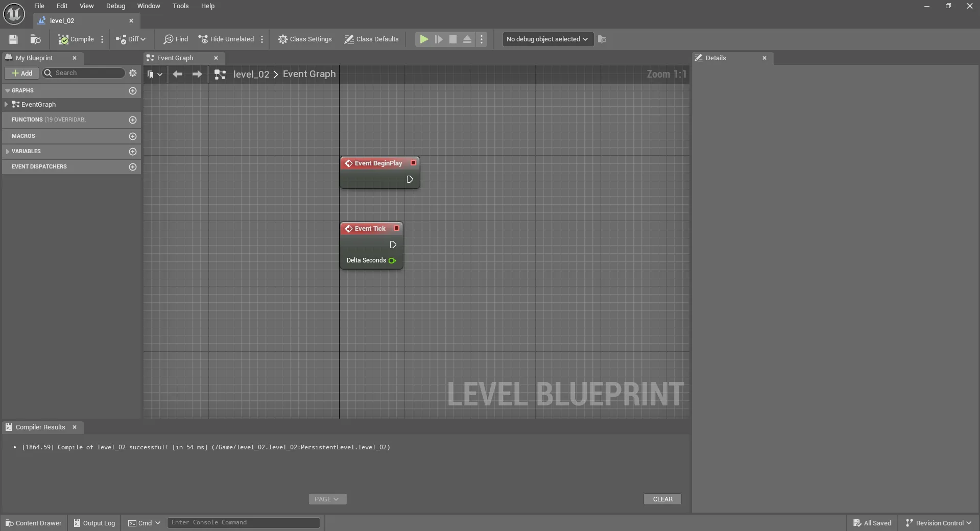
Task: Expand the EventGraph tree item
Action: click(x=6, y=104)
